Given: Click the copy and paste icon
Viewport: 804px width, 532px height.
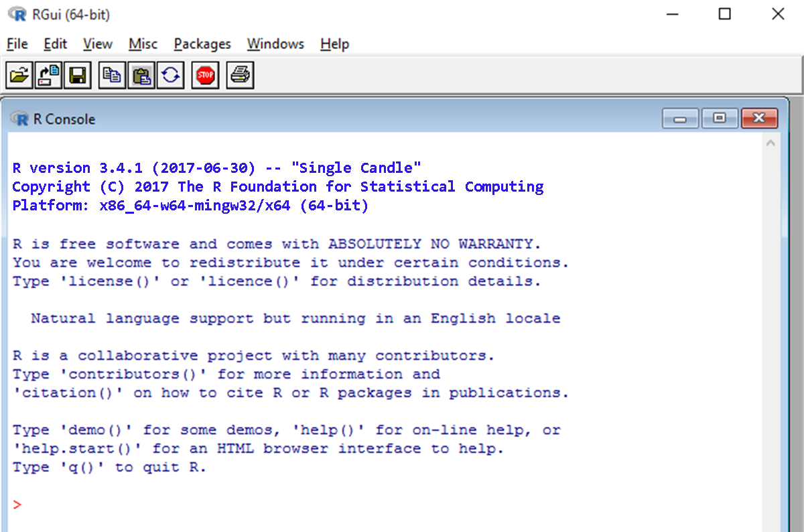Looking at the screenshot, I should [170, 75].
